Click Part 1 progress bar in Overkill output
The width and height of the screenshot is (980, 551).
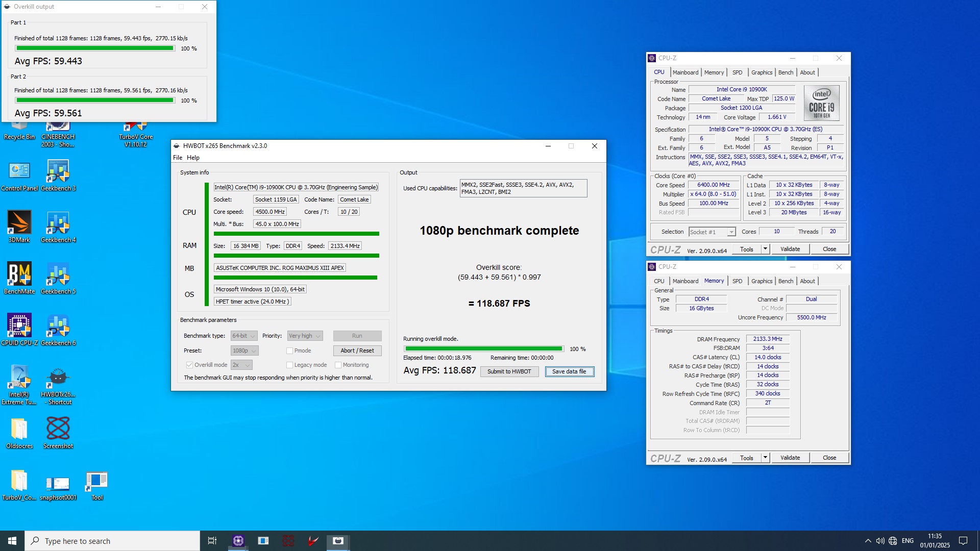95,48
